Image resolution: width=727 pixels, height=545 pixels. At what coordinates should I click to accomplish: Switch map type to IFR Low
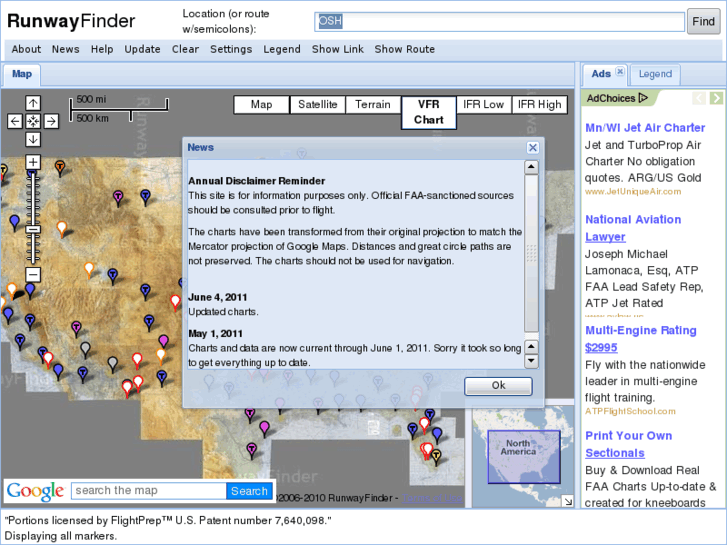tap(484, 104)
